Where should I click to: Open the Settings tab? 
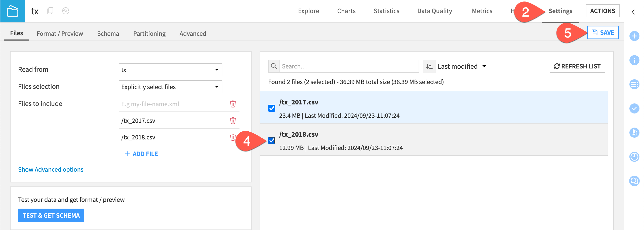pos(560,11)
